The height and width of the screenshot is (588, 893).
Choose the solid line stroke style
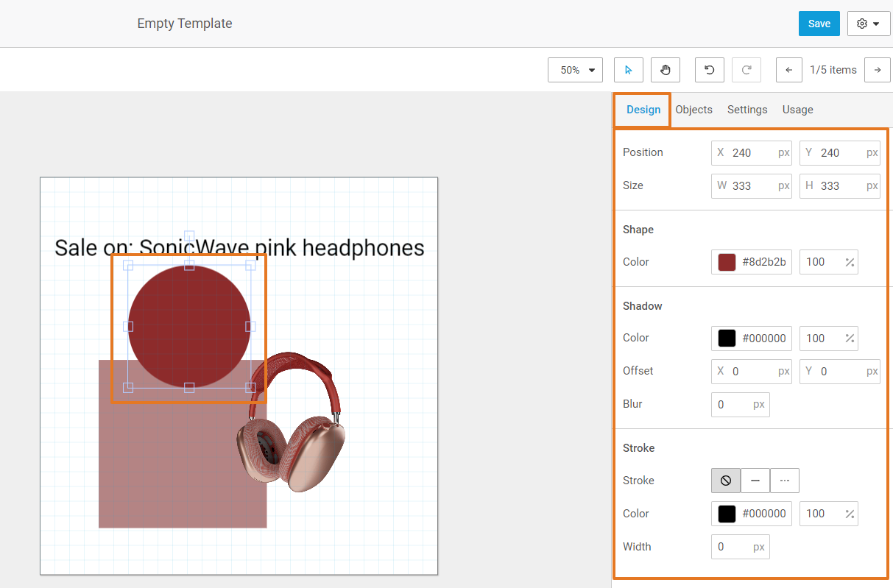pos(755,481)
